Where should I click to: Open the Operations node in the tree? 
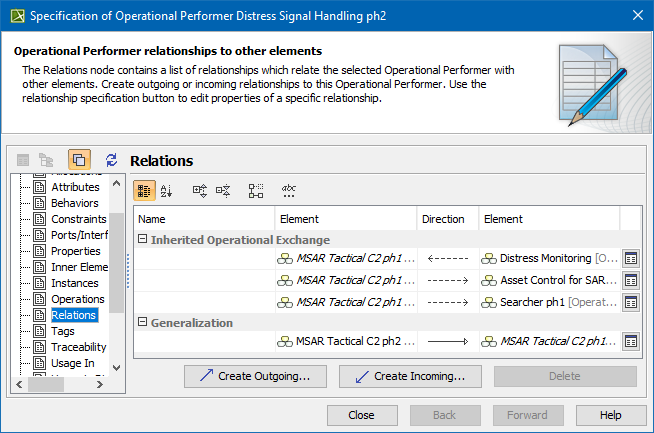coord(77,299)
